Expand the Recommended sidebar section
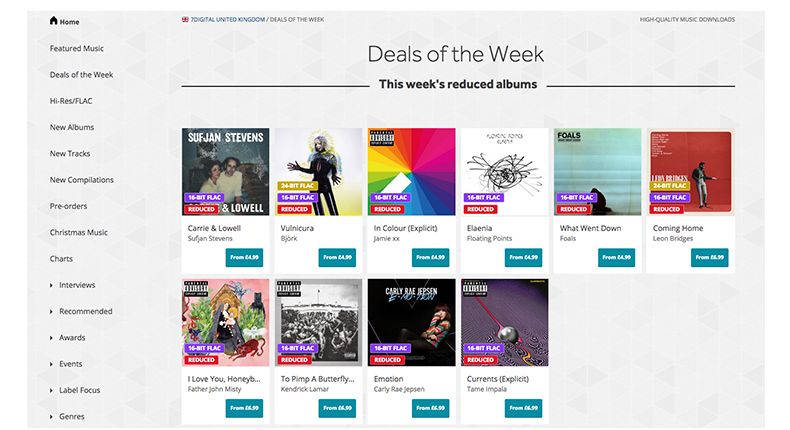Screen dimensions: 790x430 click(x=52, y=311)
